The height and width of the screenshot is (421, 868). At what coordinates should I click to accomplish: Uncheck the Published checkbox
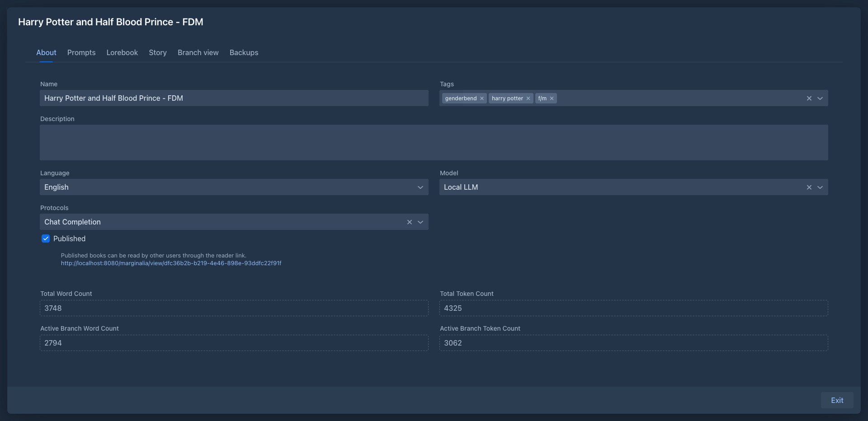click(46, 239)
